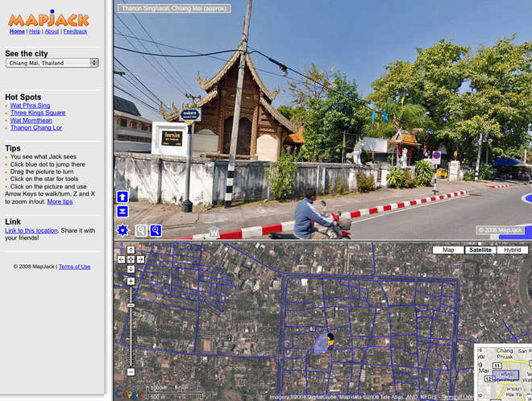Image resolution: width=532 pixels, height=401 pixels.
Task: Jump to Three Kings Square hot spot
Action: (x=38, y=113)
